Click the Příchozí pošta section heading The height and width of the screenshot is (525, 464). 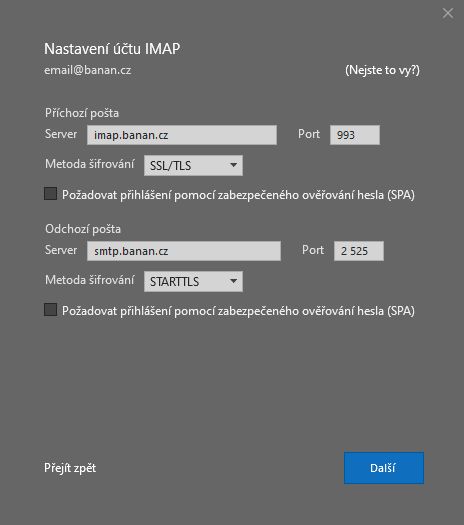tap(82, 113)
